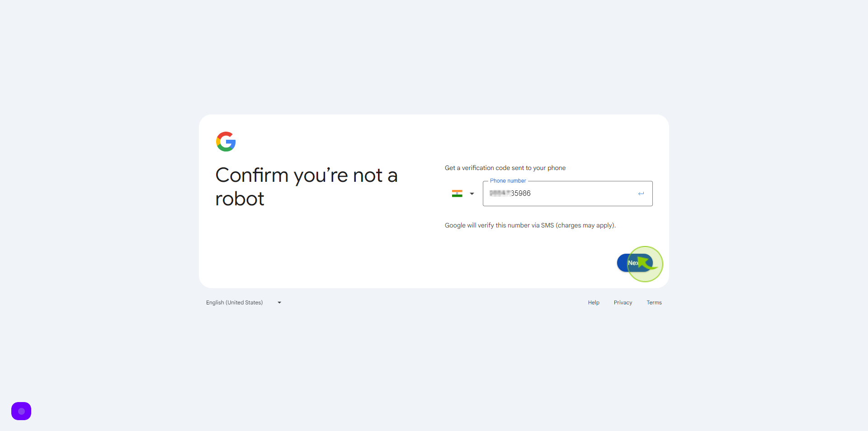Click the Next button
The width and height of the screenshot is (868, 431).
[x=635, y=263]
